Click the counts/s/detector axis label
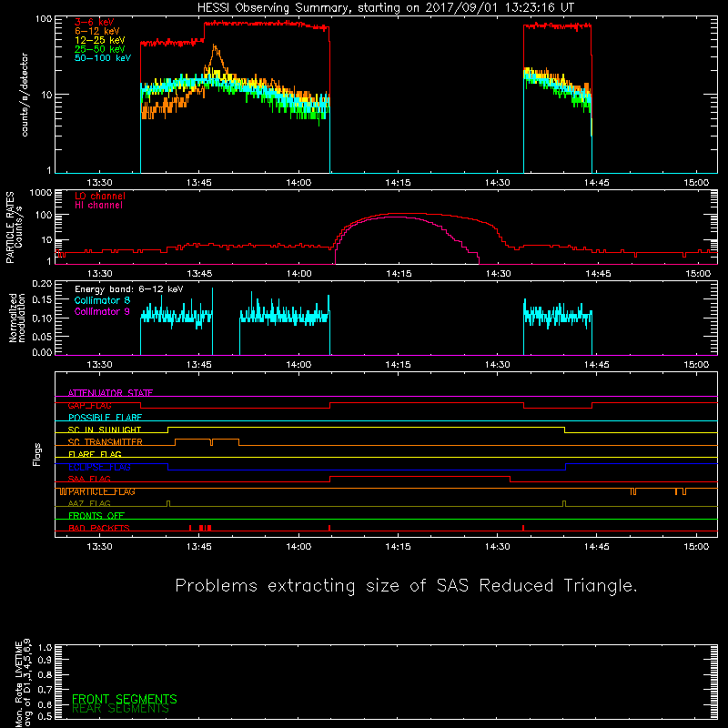 coord(25,95)
